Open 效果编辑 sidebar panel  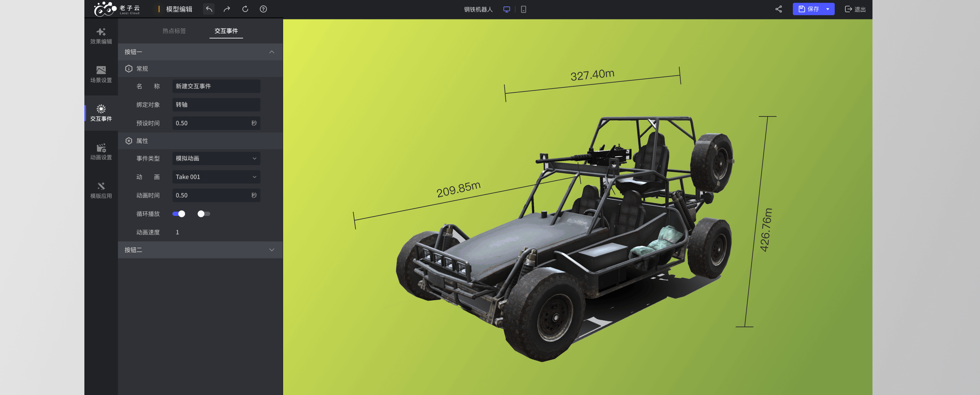[101, 36]
